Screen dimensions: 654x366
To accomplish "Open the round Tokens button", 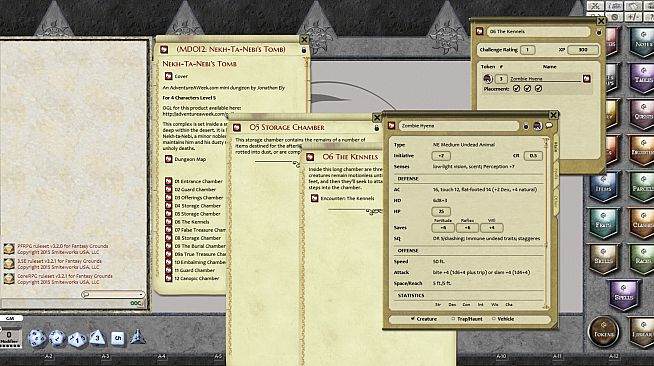I will point(603,332).
